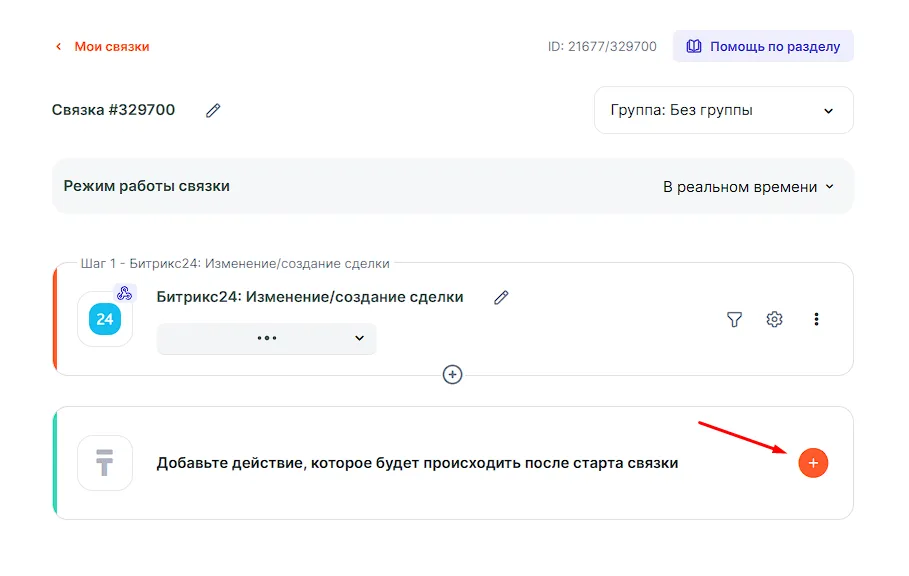Image resolution: width=909 pixels, height=576 pixels.
Task: Select the Связка #329700 title text
Action: coord(113,110)
